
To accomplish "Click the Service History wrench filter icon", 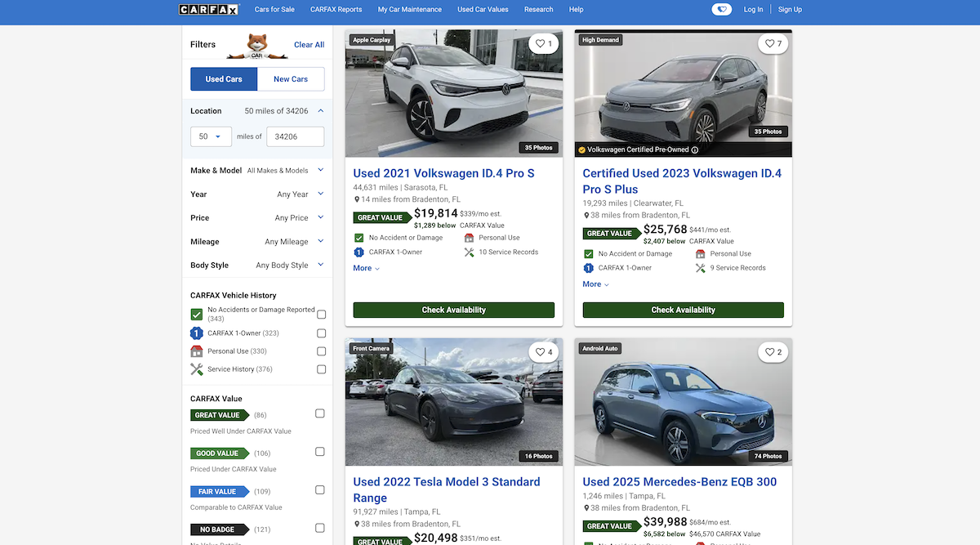I will coord(197,369).
